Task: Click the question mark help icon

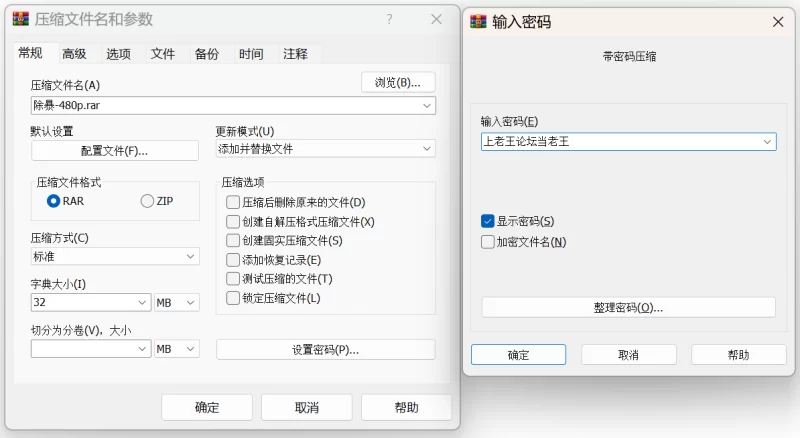Action: pos(389,19)
